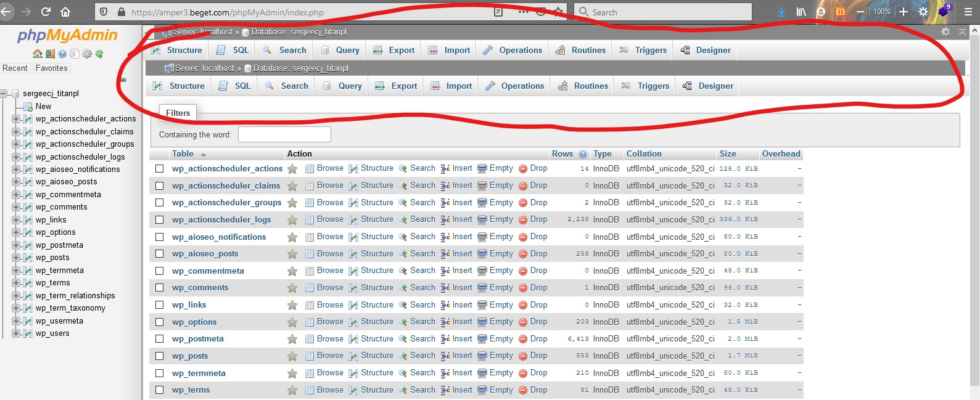Viewport: 980px width, 400px height.
Task: Click the orange reader book icon
Action: 841,12
